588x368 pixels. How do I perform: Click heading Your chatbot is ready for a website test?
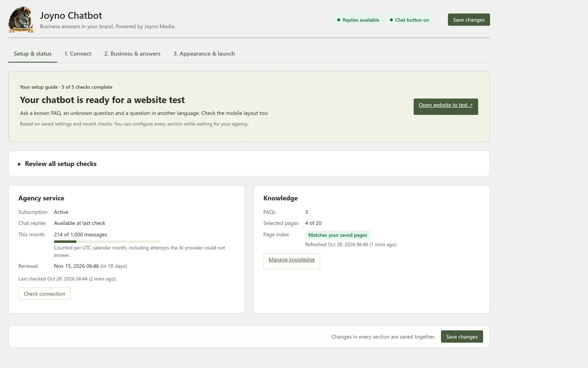pos(102,100)
